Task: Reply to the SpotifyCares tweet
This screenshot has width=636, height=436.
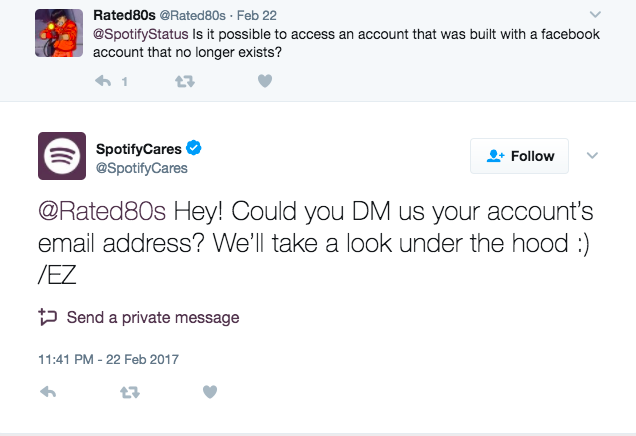Action: point(47,393)
